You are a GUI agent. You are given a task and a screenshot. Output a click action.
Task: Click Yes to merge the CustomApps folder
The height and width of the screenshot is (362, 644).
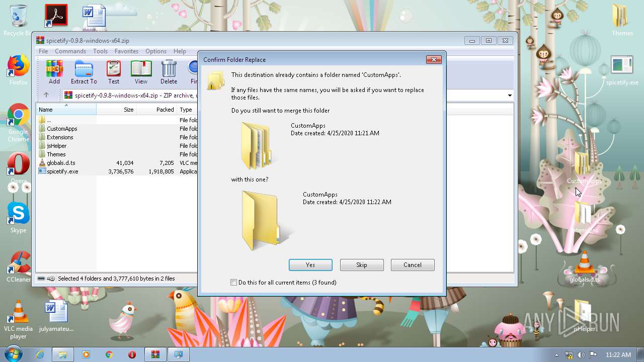(310, 265)
